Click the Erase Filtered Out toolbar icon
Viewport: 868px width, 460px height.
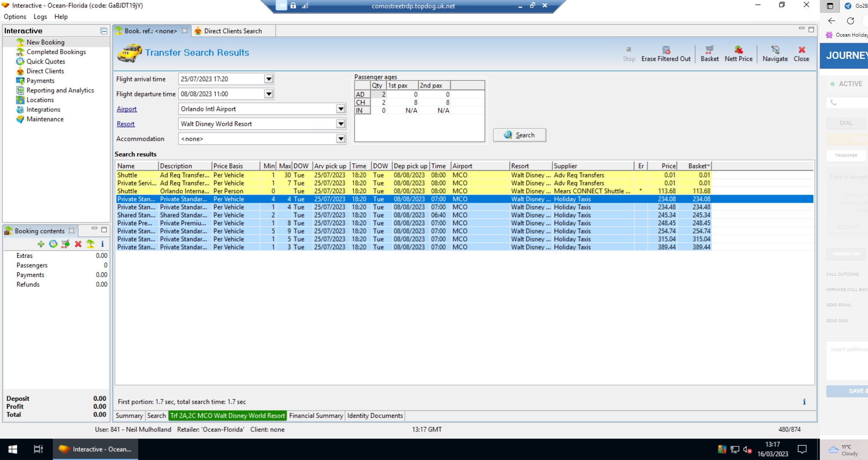pyautogui.click(x=666, y=50)
